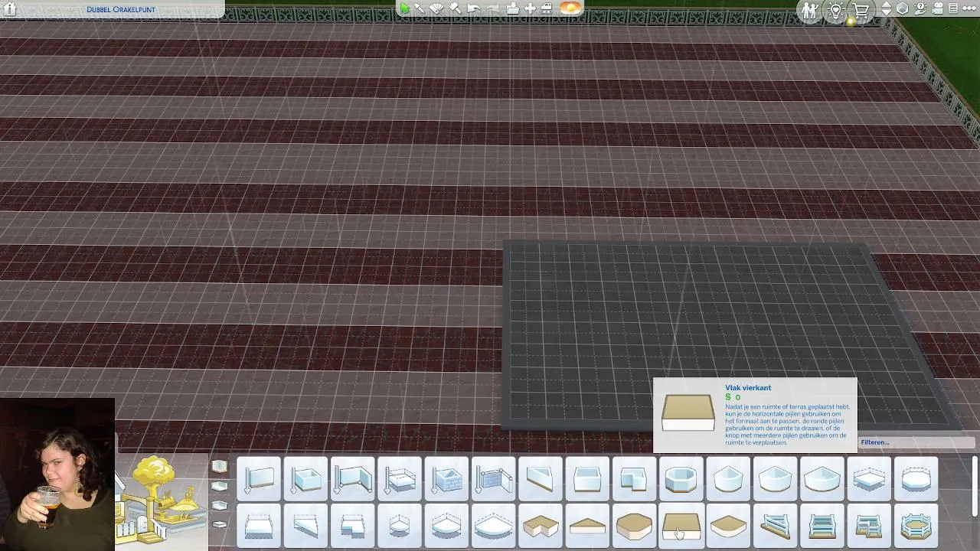
Task: Select the small rounded room shape
Action: click(728, 479)
